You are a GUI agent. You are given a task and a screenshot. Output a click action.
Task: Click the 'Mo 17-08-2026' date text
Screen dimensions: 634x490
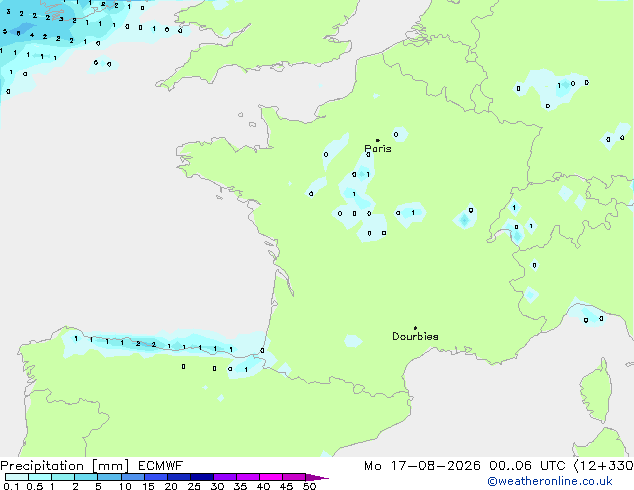(422, 466)
